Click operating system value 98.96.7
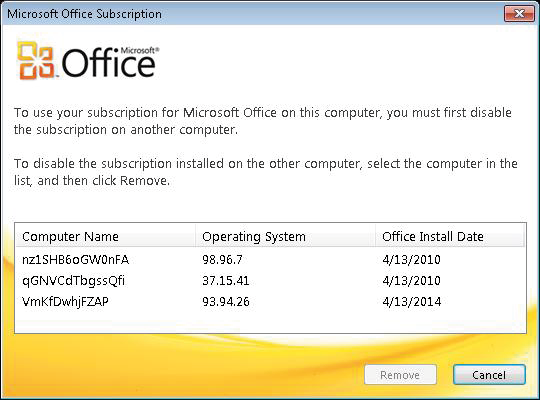This screenshot has height=400, width=540. tap(222, 259)
